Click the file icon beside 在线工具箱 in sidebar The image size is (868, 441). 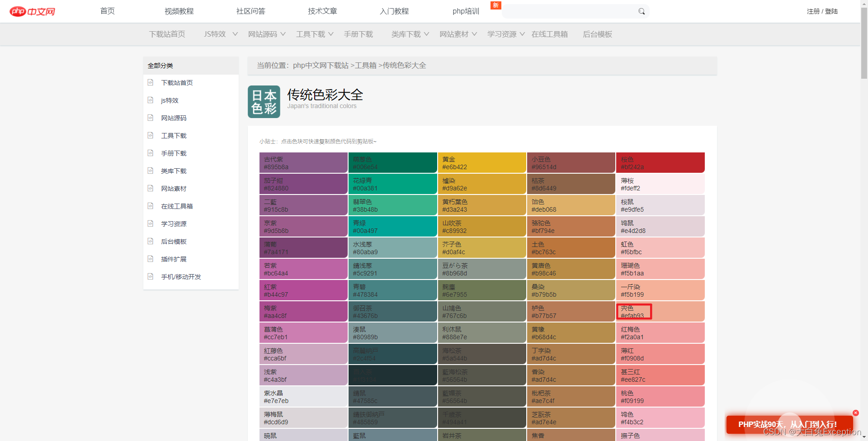coord(151,206)
